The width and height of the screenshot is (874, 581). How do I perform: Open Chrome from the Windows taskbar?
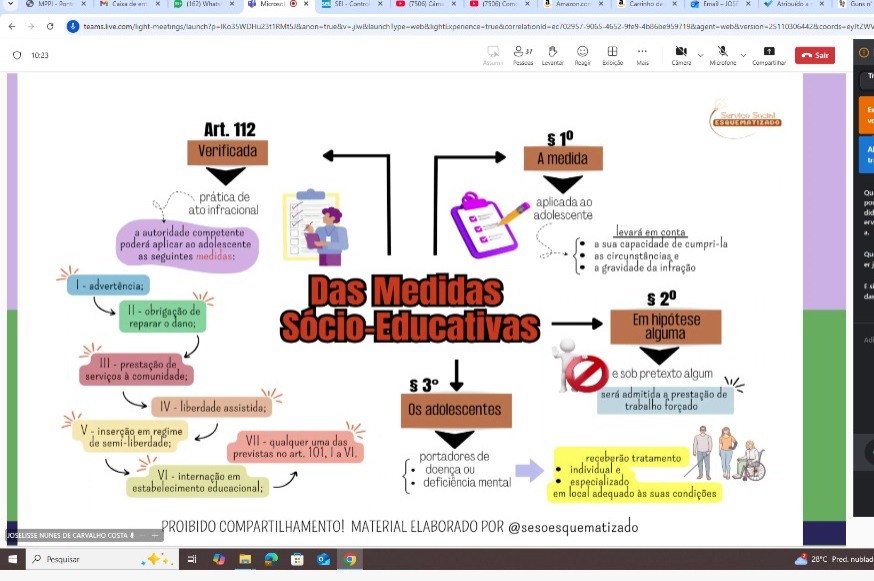[x=349, y=559]
